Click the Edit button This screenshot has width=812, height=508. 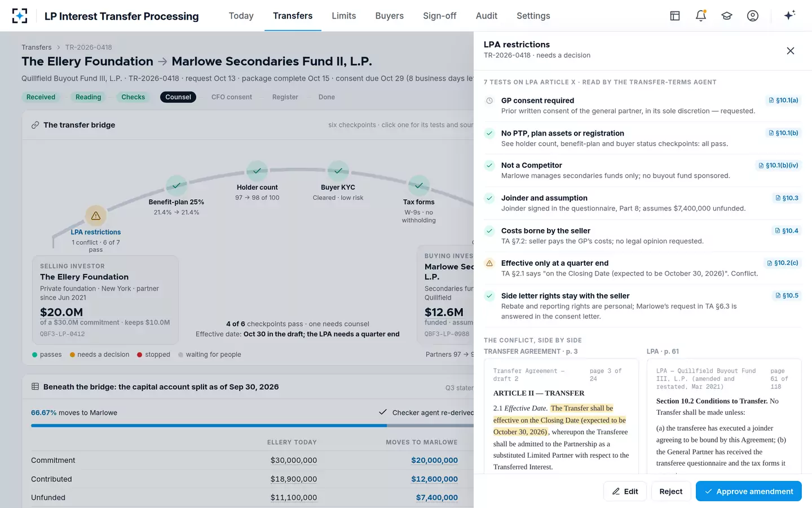[x=625, y=491]
